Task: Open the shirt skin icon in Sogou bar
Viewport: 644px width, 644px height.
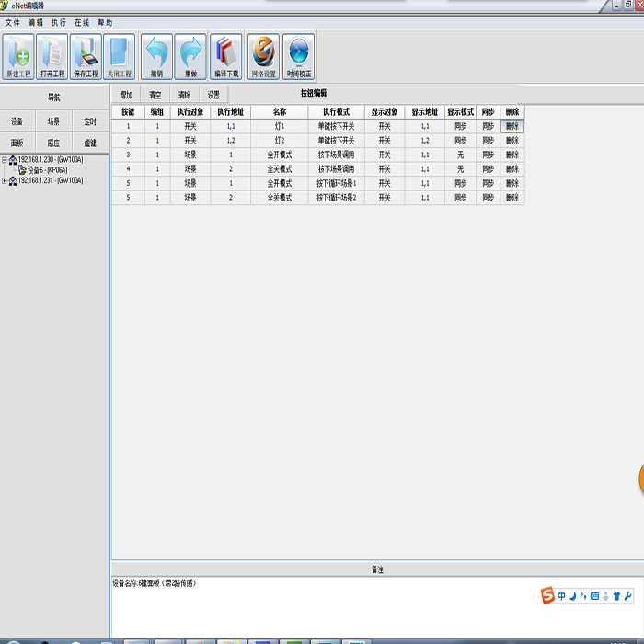Action: coord(616,596)
